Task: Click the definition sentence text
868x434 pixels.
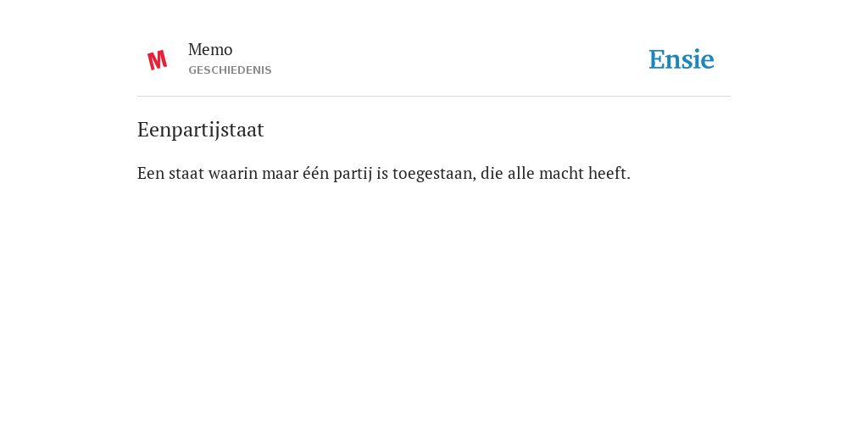Action: [x=384, y=173]
